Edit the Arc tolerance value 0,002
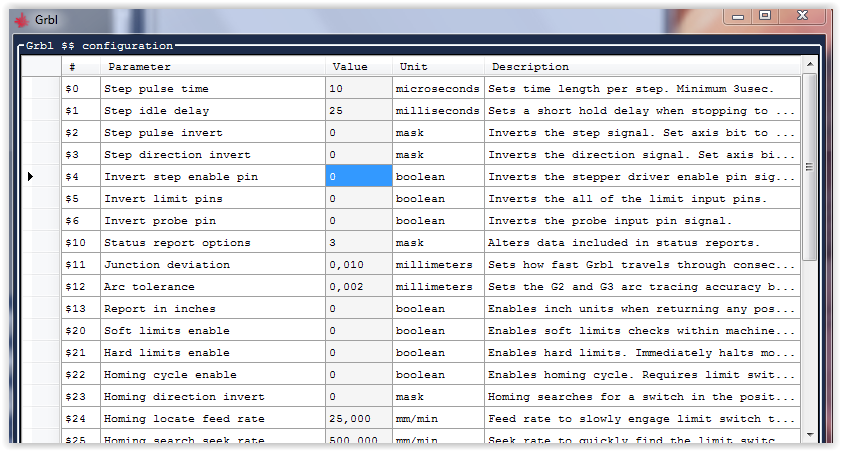The width and height of the screenshot is (841, 451). (x=359, y=286)
